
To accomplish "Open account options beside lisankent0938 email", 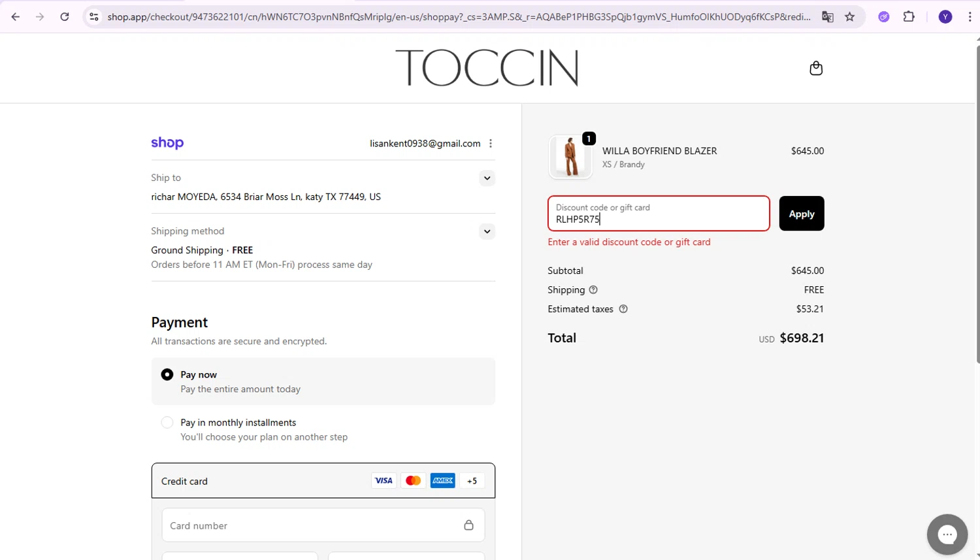I will click(x=491, y=144).
